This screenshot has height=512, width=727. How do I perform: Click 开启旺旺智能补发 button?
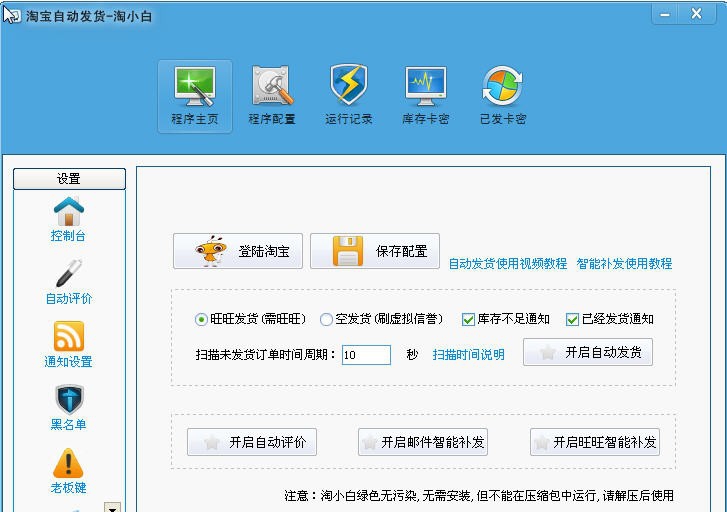595,442
